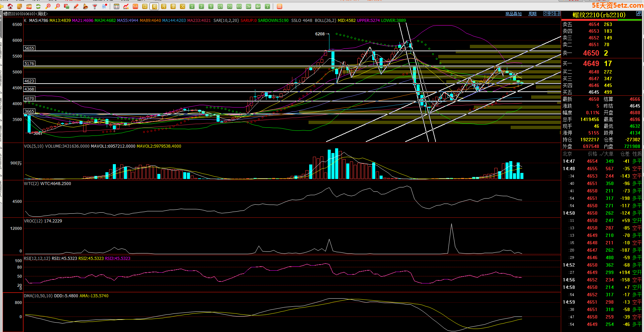The width and height of the screenshot is (644, 332).
Task: Click the chart title 螺纹2210(010610)<周线>
Action: click(x=26, y=14)
